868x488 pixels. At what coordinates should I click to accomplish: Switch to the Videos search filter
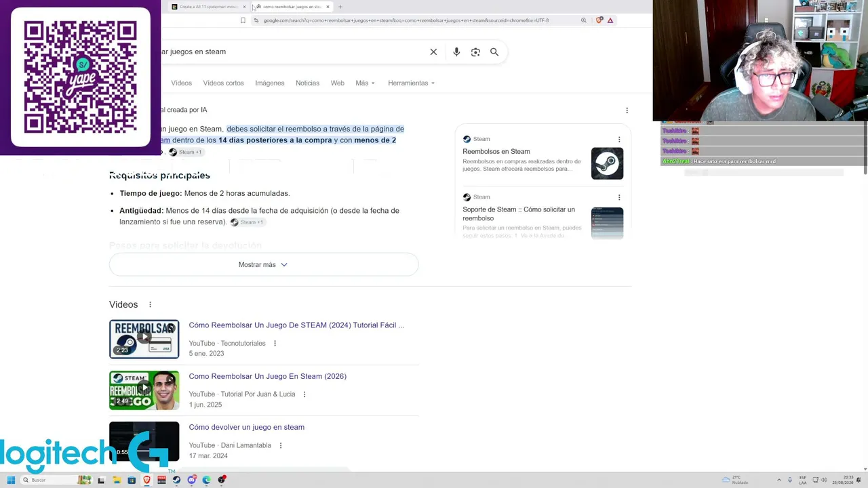(181, 83)
